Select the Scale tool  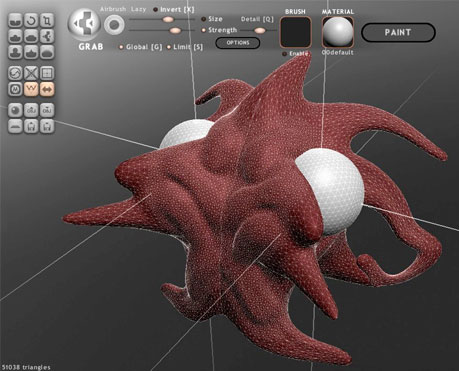pos(47,20)
